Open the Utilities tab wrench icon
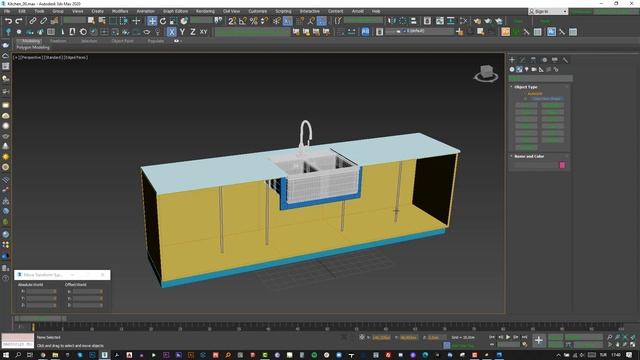640x360 pixels. [x=565, y=60]
